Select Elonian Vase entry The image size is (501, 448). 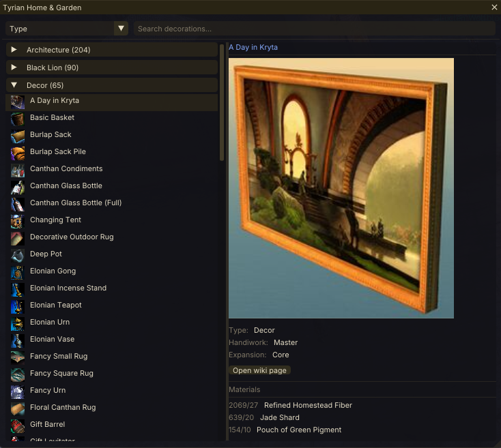(112, 341)
